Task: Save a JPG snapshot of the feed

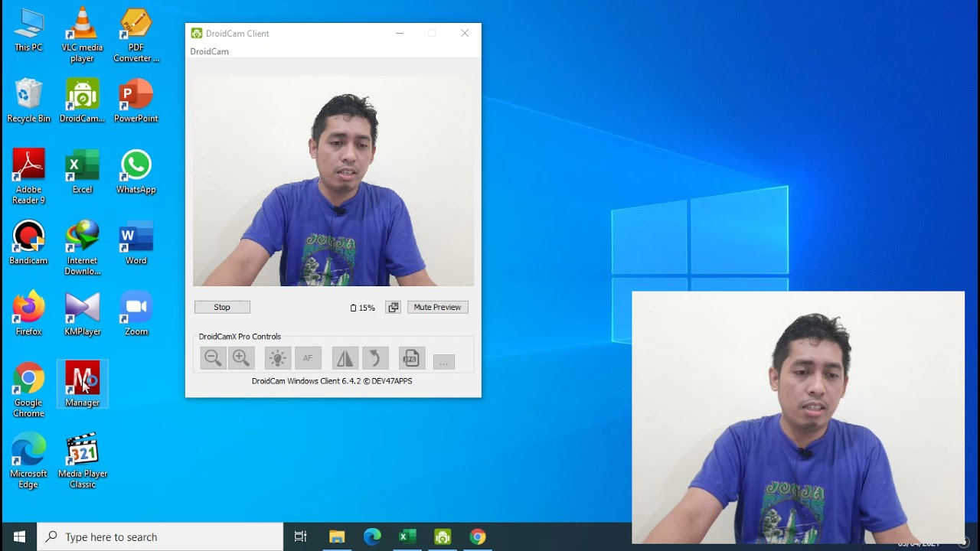Action: (x=412, y=358)
